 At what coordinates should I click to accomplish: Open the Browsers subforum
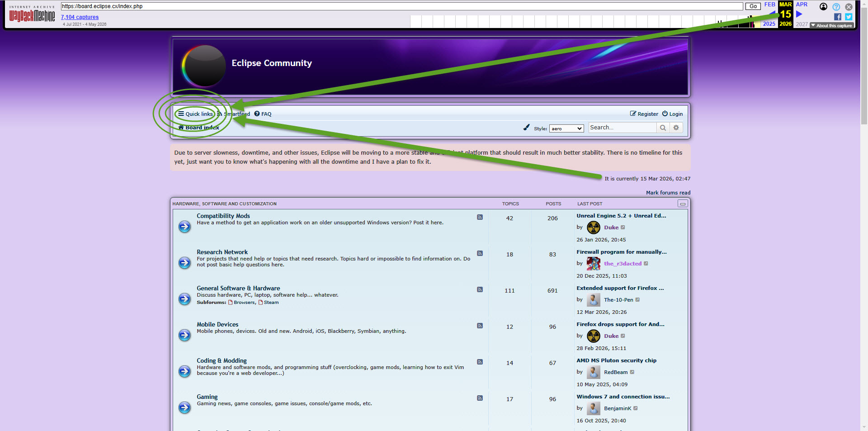coord(242,303)
